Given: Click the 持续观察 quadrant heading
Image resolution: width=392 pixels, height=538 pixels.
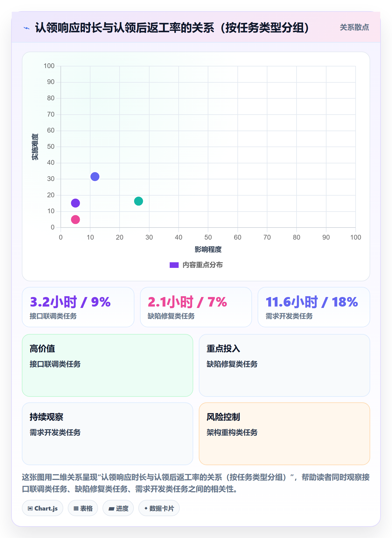Looking at the screenshot, I should tap(46, 417).
